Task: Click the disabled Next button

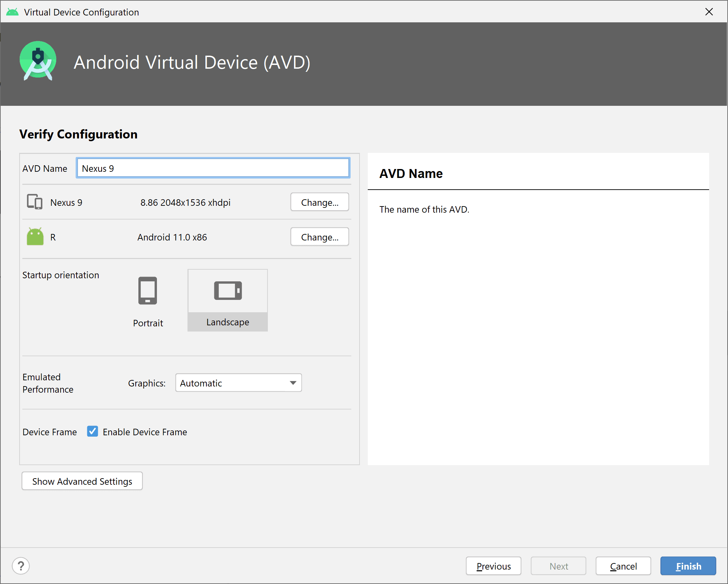Action: pyautogui.click(x=558, y=566)
